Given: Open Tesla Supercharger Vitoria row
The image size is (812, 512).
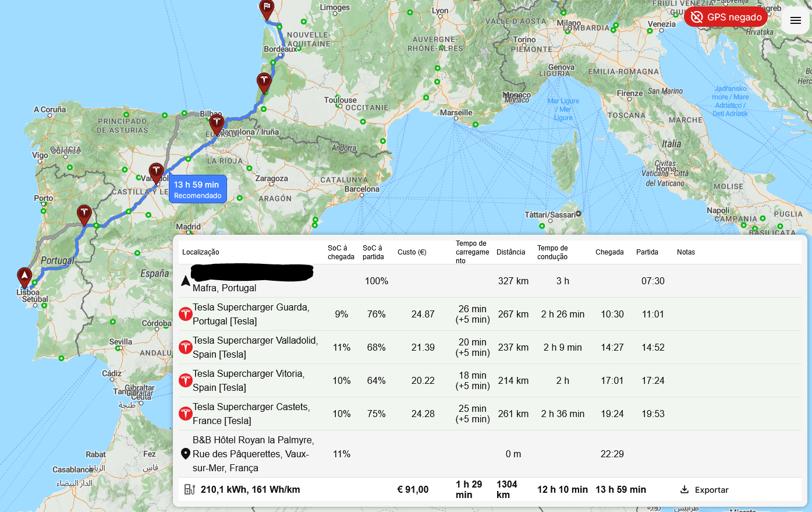Looking at the screenshot, I should (249, 380).
